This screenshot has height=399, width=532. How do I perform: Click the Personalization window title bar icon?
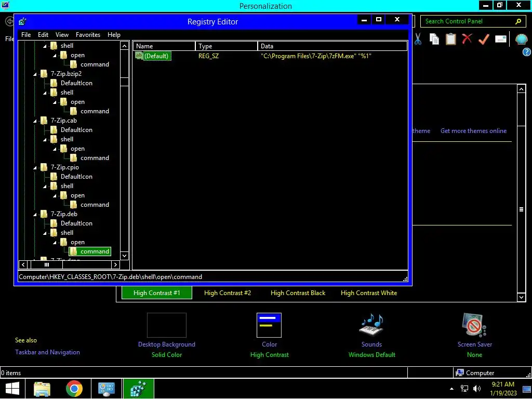click(5, 5)
